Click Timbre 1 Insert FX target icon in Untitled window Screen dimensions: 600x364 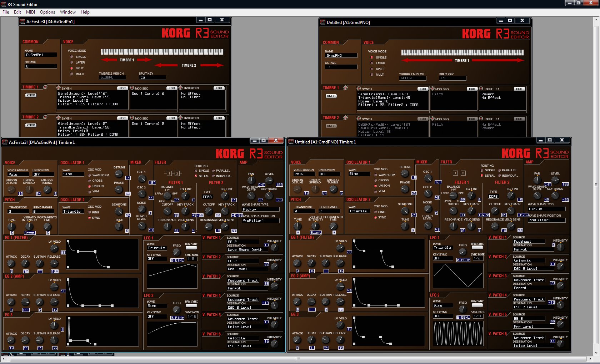(481, 89)
